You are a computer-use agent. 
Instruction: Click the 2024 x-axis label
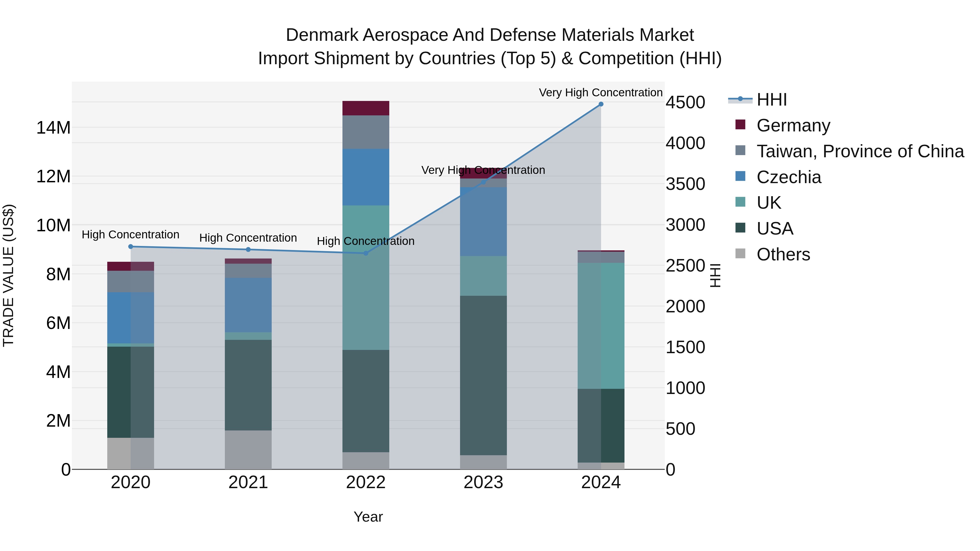click(601, 482)
